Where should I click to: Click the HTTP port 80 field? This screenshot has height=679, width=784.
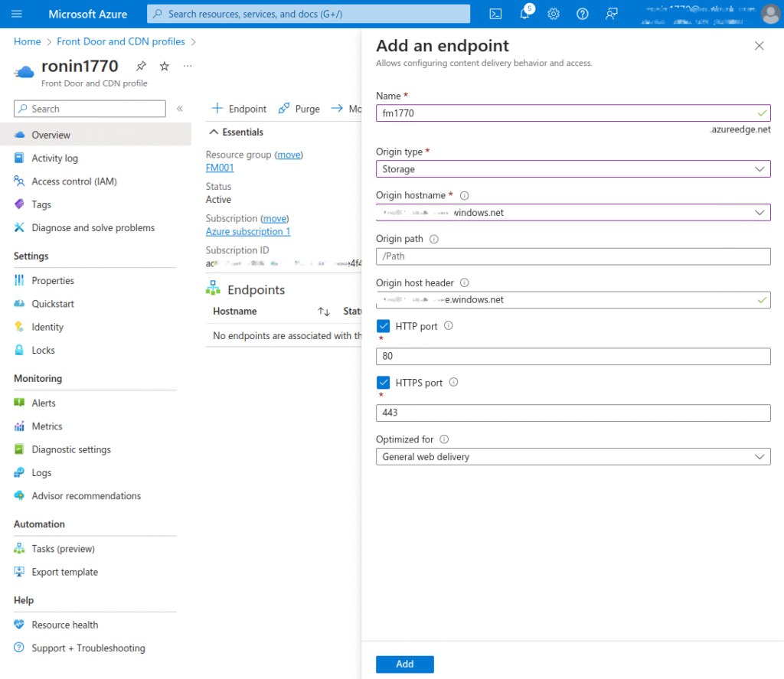pyautogui.click(x=573, y=357)
